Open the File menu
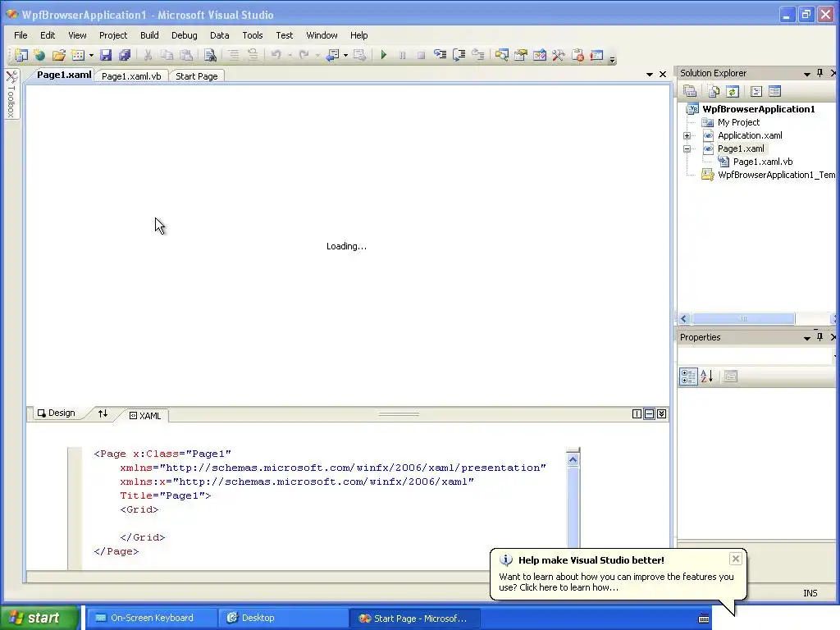This screenshot has height=630, width=840. click(21, 35)
